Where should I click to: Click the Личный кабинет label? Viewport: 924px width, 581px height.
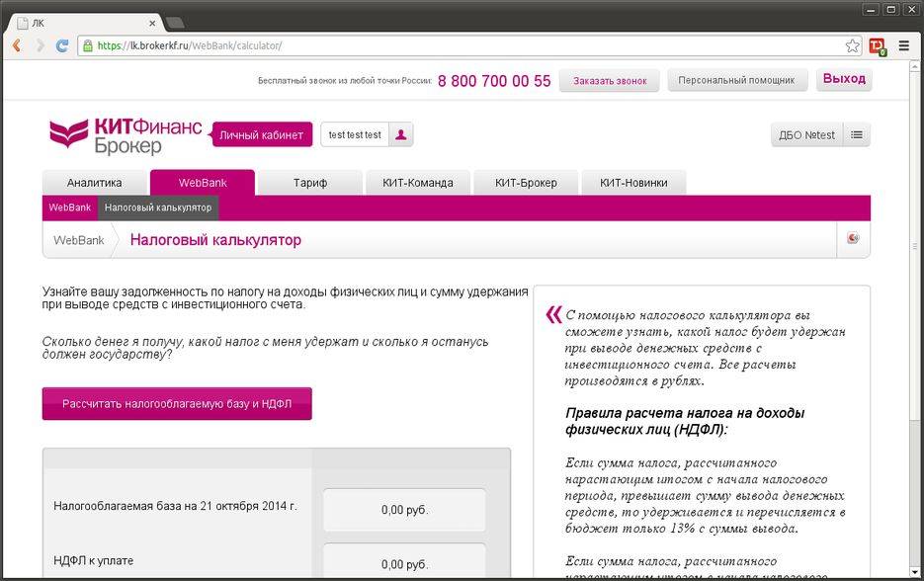tap(261, 135)
